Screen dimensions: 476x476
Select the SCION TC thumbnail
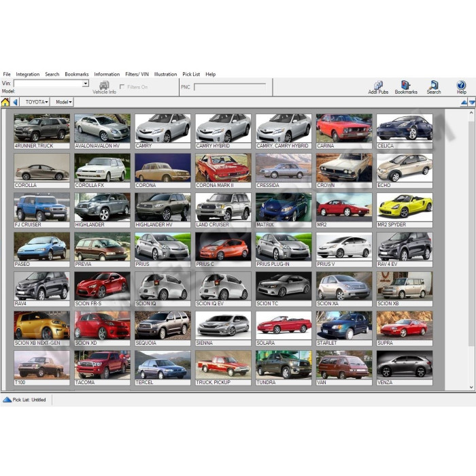(284, 289)
